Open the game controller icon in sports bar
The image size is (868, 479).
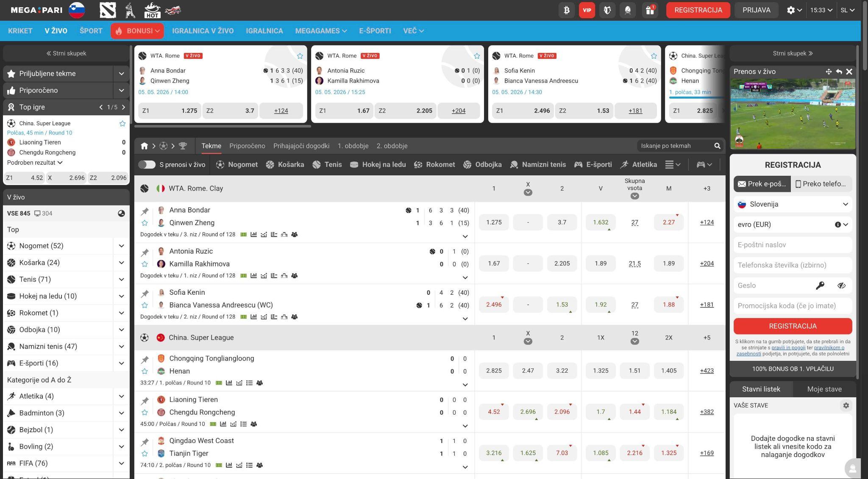pos(704,165)
